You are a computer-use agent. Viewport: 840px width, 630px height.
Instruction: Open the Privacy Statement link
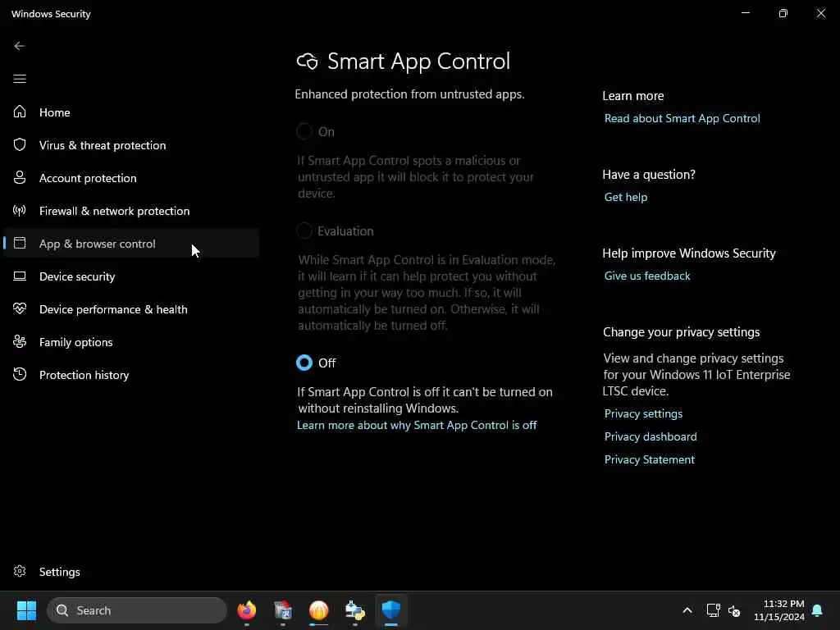point(650,459)
